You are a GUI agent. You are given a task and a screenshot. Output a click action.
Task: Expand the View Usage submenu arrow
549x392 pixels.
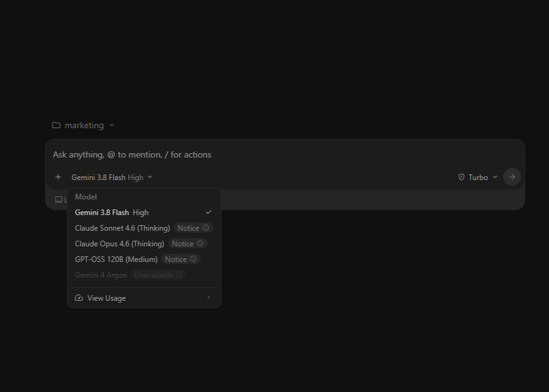(x=209, y=298)
